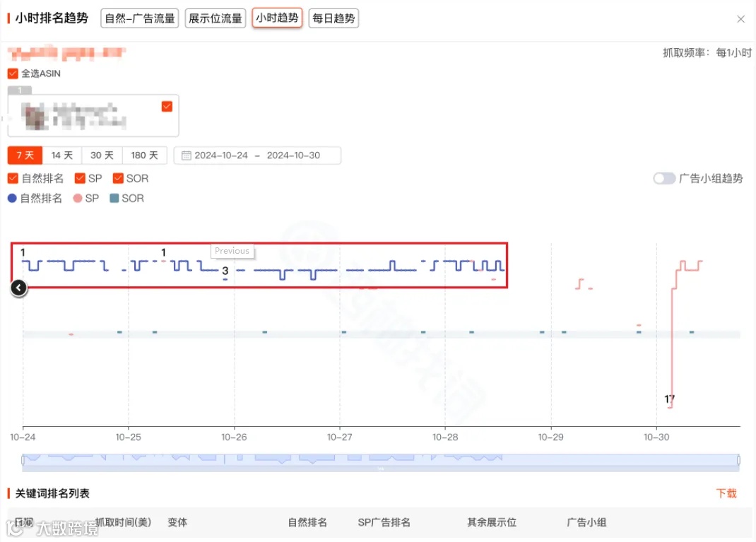This screenshot has height=542, width=756.
Task: Switch to the 每日趋势 tab
Action: [x=333, y=18]
